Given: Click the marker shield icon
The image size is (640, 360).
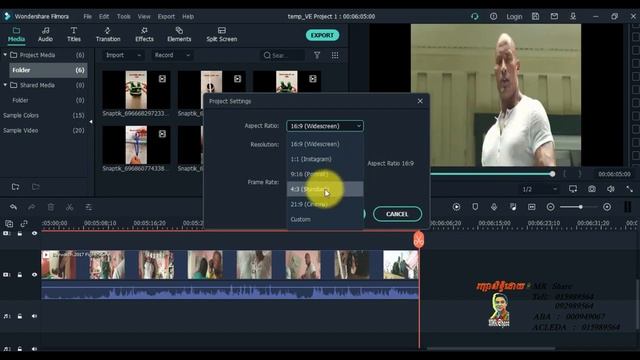Looking at the screenshot, I should (475, 207).
